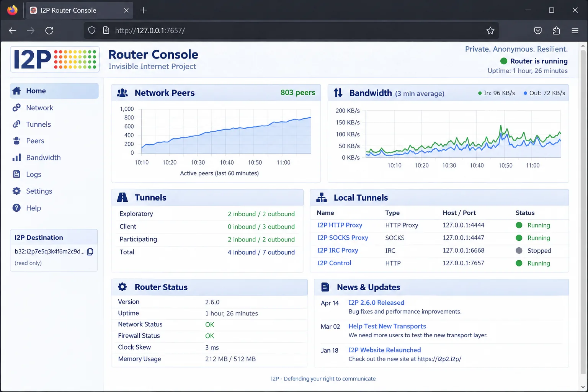Click the News & Updates document icon
The height and width of the screenshot is (392, 588).
click(325, 287)
